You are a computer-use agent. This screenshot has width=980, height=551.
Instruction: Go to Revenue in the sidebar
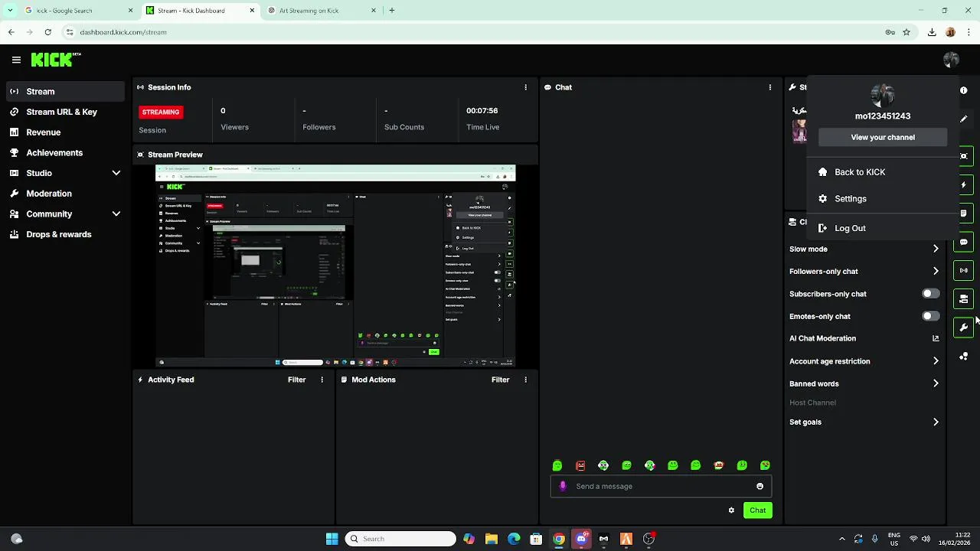(x=65, y=132)
